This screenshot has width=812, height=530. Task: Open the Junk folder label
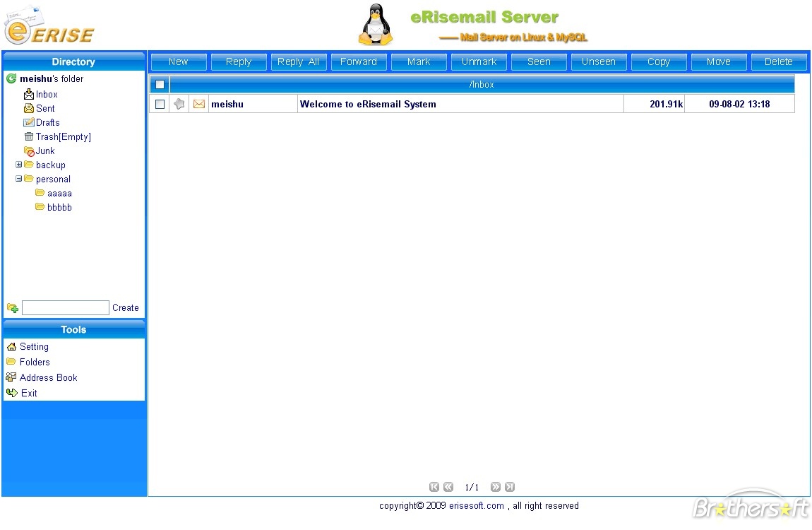[x=45, y=151]
